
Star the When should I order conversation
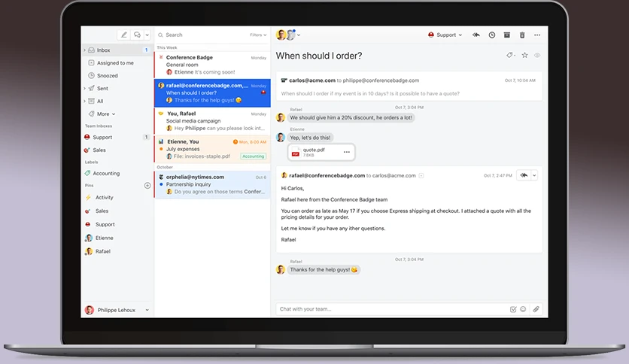tap(524, 56)
